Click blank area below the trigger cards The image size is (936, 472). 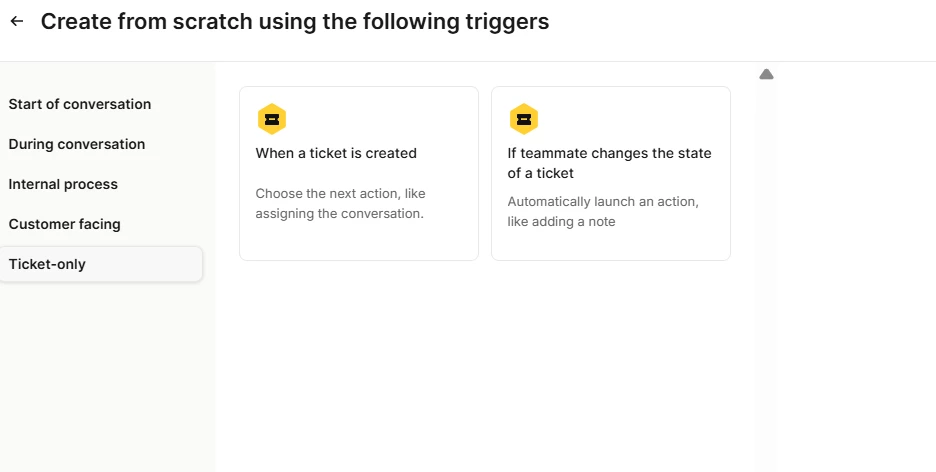pos(485,364)
